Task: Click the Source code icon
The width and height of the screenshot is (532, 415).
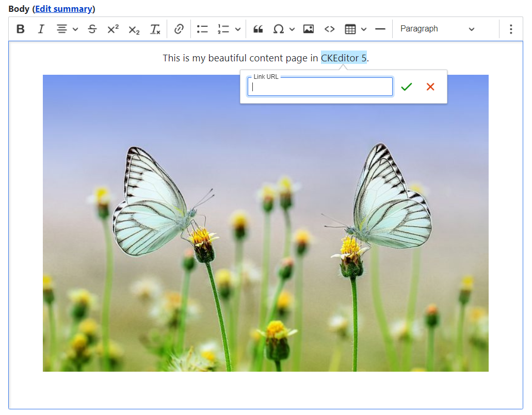Action: (x=329, y=29)
